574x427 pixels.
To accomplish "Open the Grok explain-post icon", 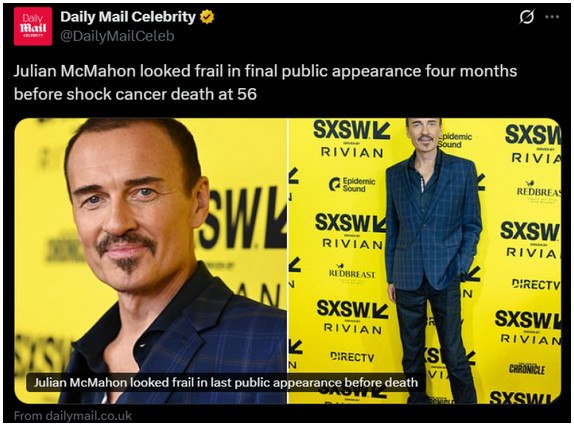I will coord(526,16).
